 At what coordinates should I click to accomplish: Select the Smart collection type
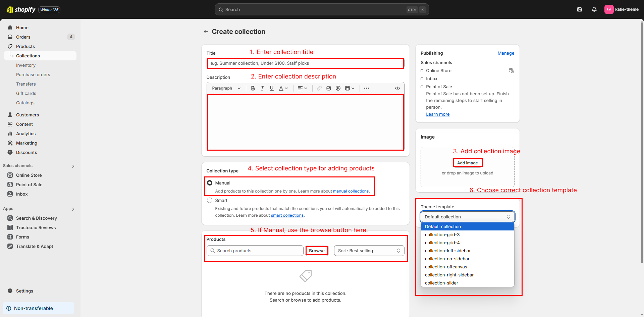tap(210, 200)
